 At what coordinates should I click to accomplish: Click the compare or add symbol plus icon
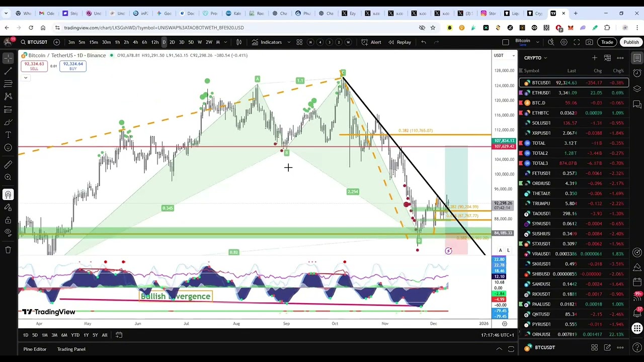pos(56,42)
